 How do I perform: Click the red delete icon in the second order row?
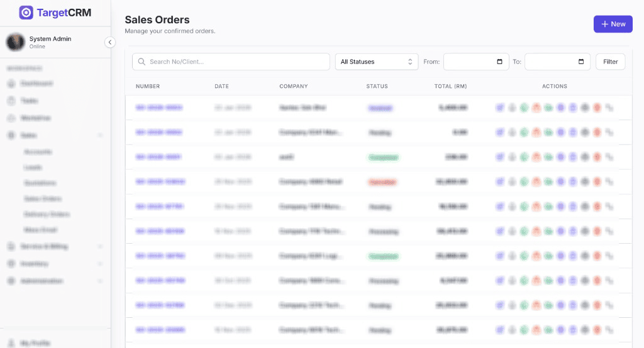(597, 133)
